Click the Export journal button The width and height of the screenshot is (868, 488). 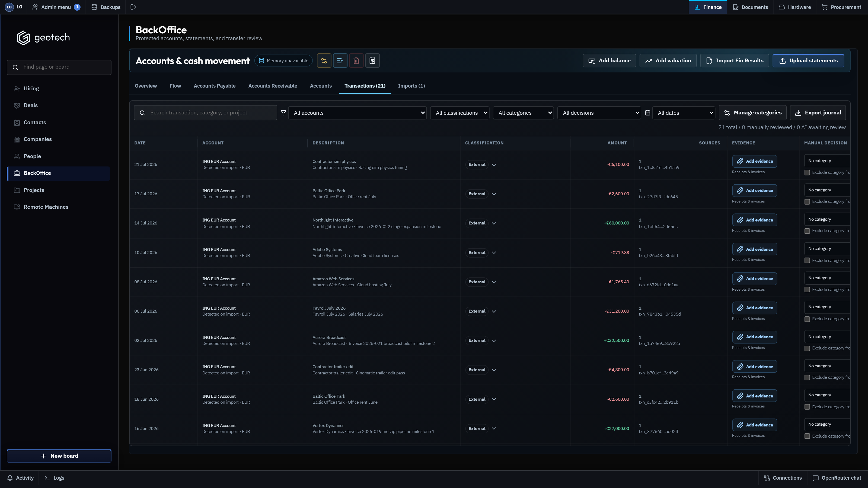tap(818, 113)
